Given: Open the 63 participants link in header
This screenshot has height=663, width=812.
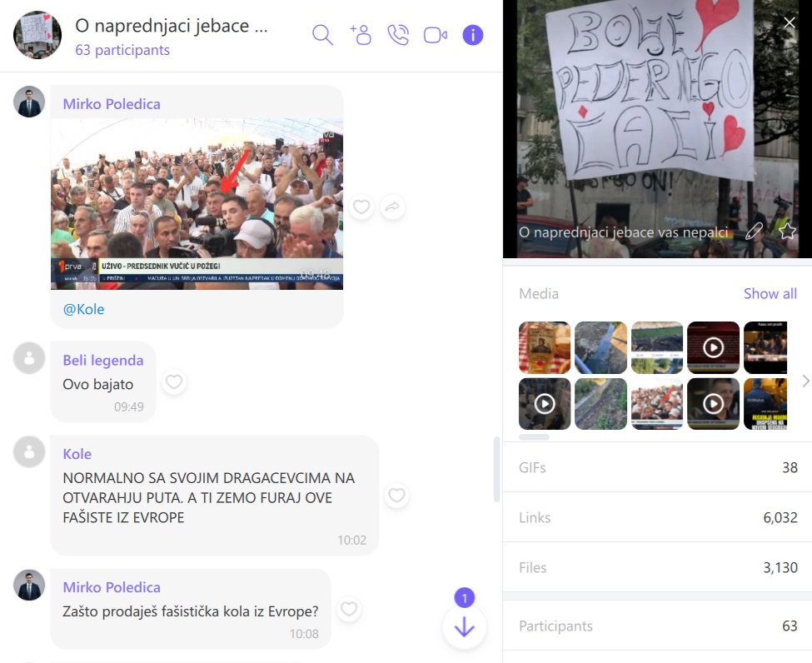Looking at the screenshot, I should tap(122, 50).
